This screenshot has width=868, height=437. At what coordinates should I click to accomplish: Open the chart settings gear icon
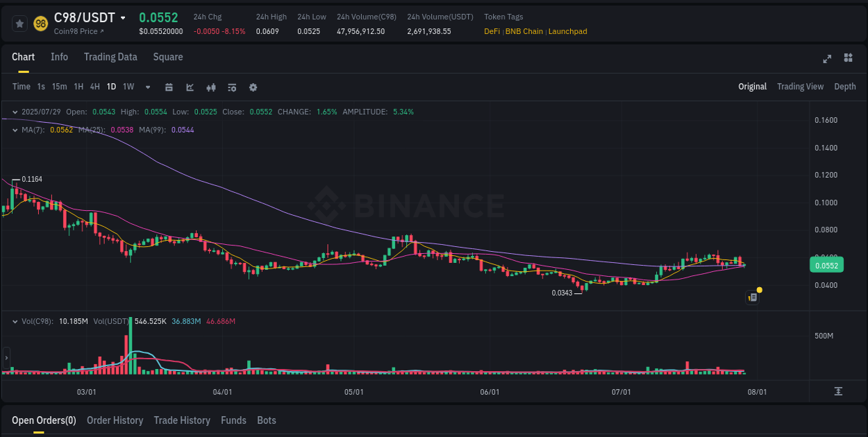pos(253,87)
